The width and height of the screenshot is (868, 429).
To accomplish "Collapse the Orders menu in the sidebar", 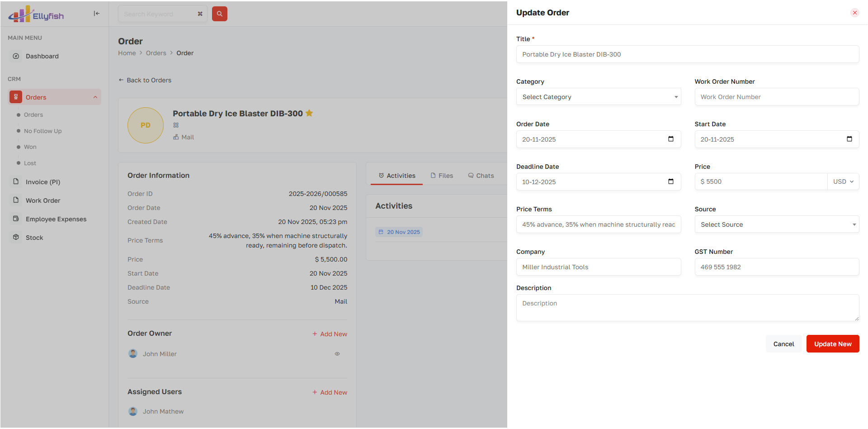I will [95, 97].
